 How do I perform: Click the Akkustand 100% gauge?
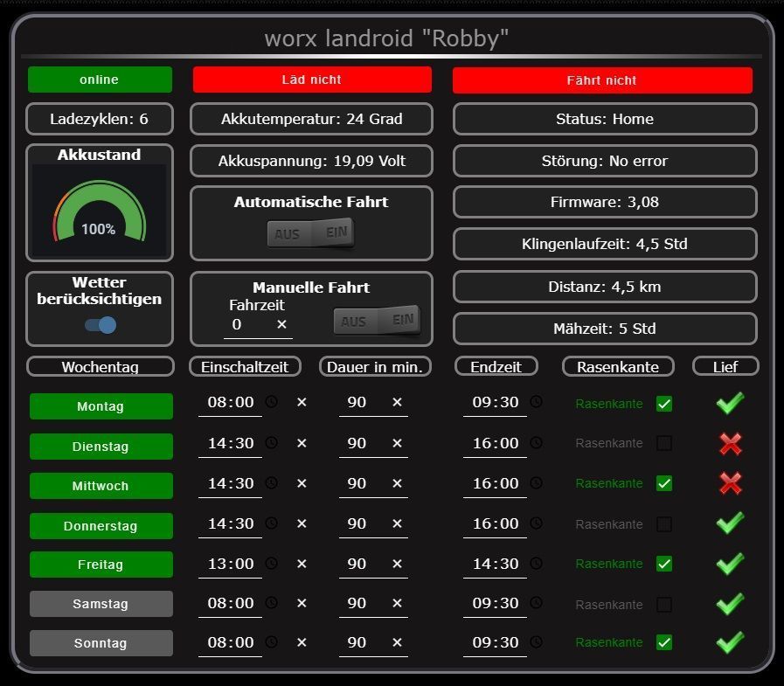[100, 212]
